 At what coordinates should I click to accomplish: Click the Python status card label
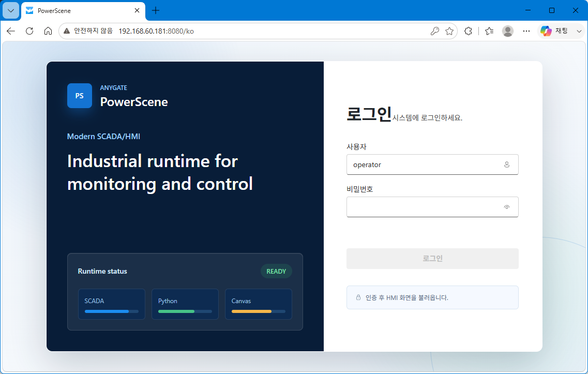(x=168, y=301)
